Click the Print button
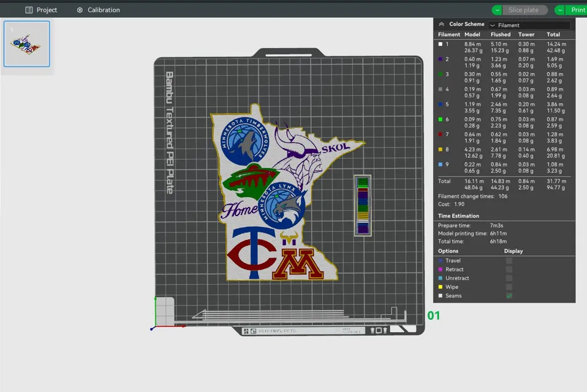The height and width of the screenshot is (392, 587). (577, 10)
